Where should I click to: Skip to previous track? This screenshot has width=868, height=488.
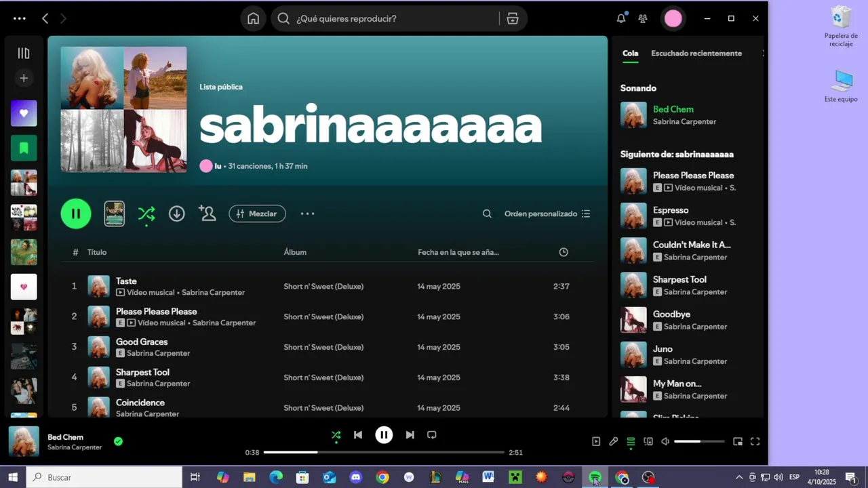pos(358,435)
